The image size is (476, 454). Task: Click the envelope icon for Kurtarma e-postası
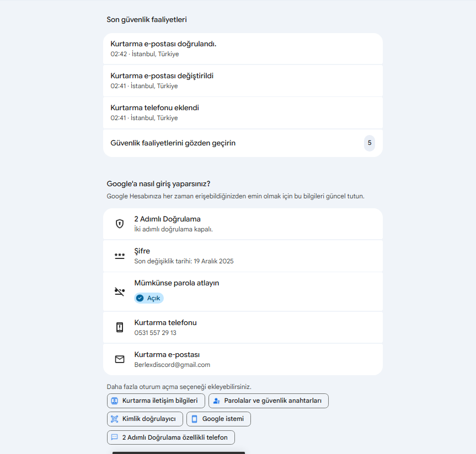(x=120, y=359)
